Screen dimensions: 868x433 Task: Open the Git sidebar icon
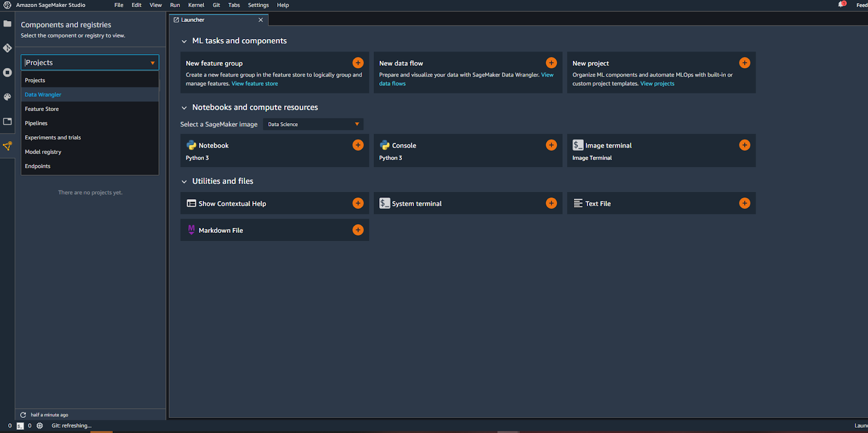8,48
